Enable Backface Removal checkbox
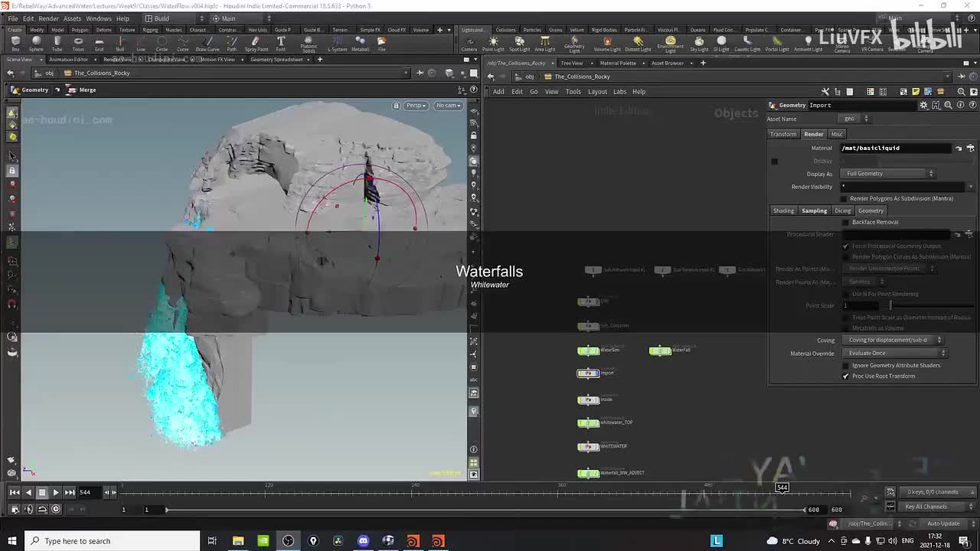This screenshot has width=980, height=551. (x=846, y=223)
